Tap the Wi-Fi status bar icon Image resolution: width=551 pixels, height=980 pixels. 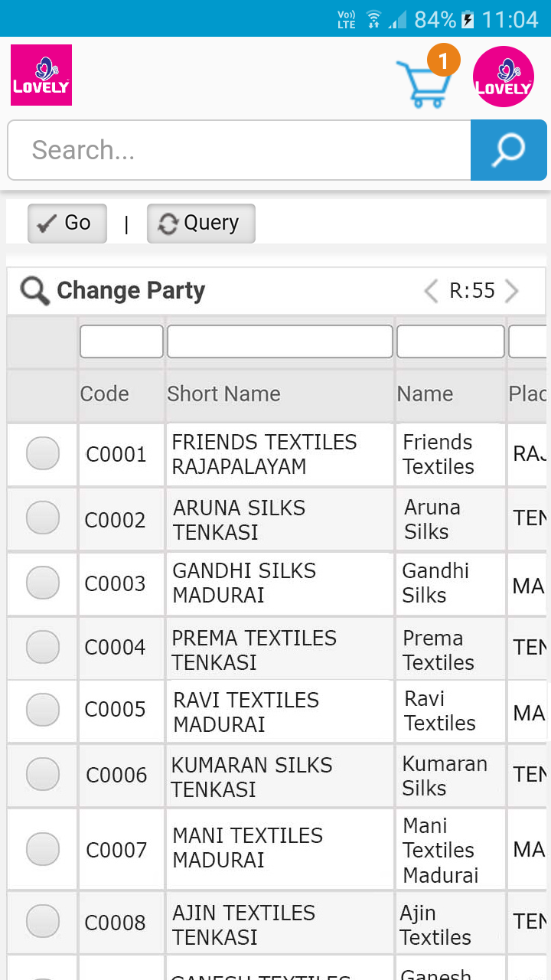tap(373, 19)
